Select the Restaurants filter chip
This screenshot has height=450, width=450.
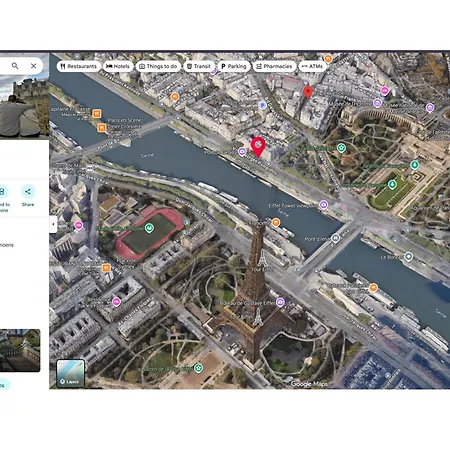(79, 66)
